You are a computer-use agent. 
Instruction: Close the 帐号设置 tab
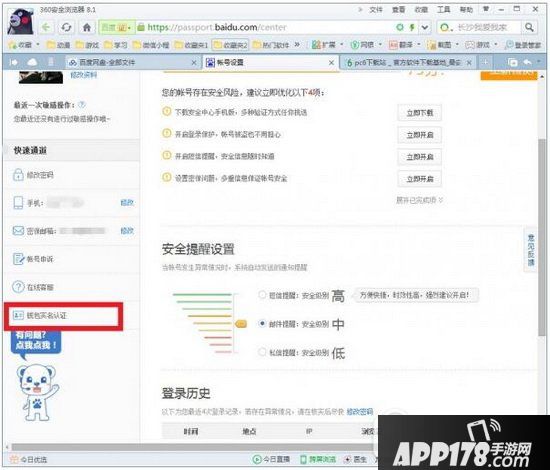[331, 62]
